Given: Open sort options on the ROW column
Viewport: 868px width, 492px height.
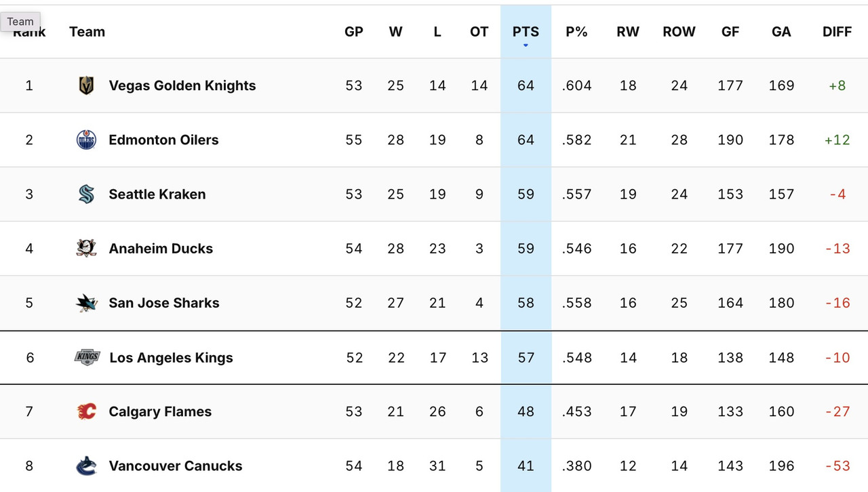Looking at the screenshot, I should 679,31.
